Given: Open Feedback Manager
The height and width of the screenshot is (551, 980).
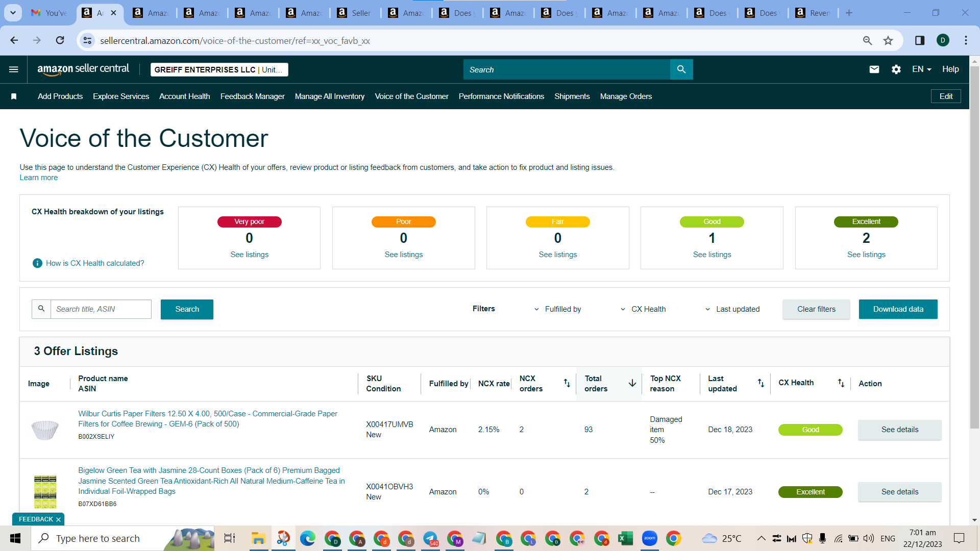Looking at the screenshot, I should (x=253, y=96).
